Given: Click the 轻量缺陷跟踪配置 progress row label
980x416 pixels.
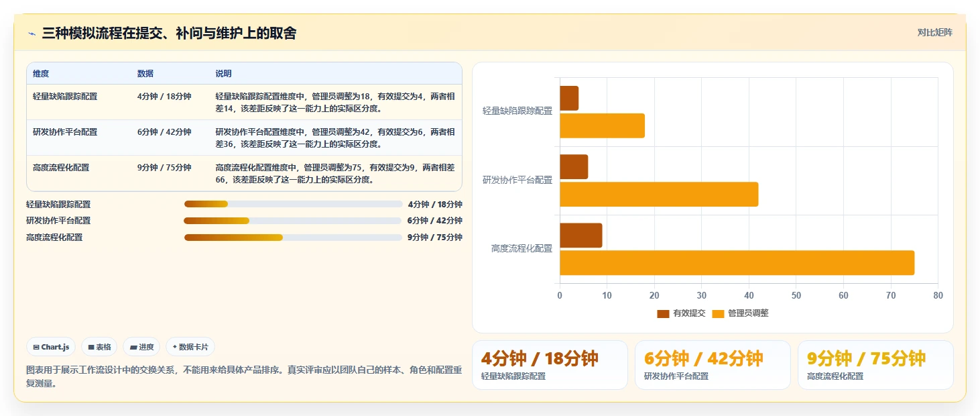Looking at the screenshot, I should click(x=58, y=205).
